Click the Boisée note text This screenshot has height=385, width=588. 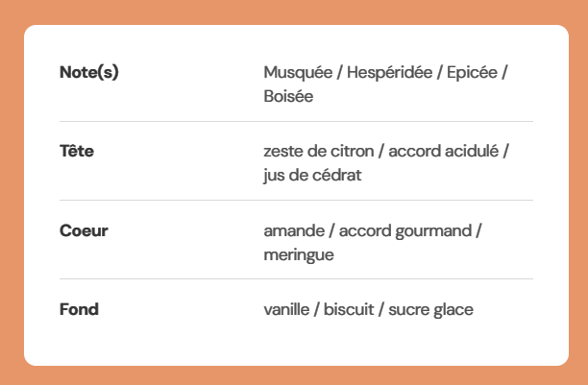click(288, 96)
